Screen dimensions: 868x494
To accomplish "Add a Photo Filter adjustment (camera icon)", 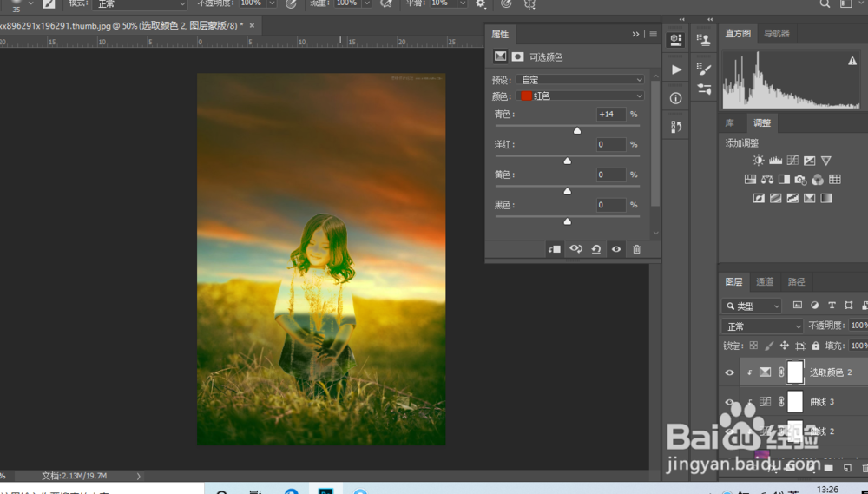I will 800,180.
